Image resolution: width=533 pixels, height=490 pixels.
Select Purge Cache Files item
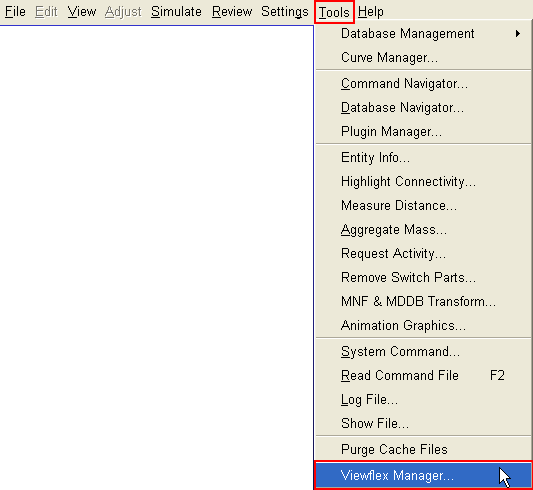coord(423,450)
